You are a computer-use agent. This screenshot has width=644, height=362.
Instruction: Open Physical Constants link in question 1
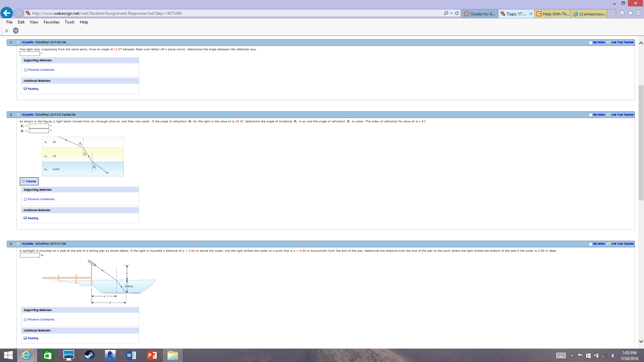pos(41,70)
